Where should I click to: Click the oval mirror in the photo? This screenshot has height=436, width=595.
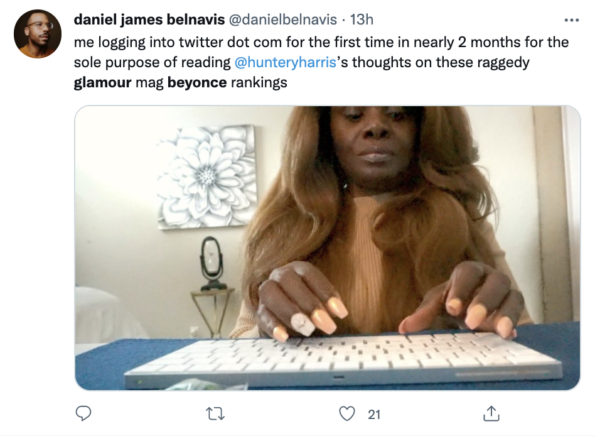[x=212, y=264]
